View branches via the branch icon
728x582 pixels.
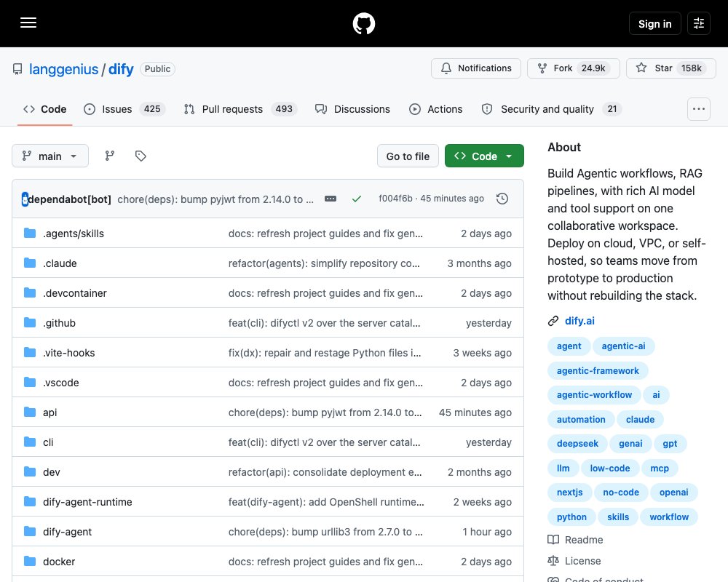(110, 156)
